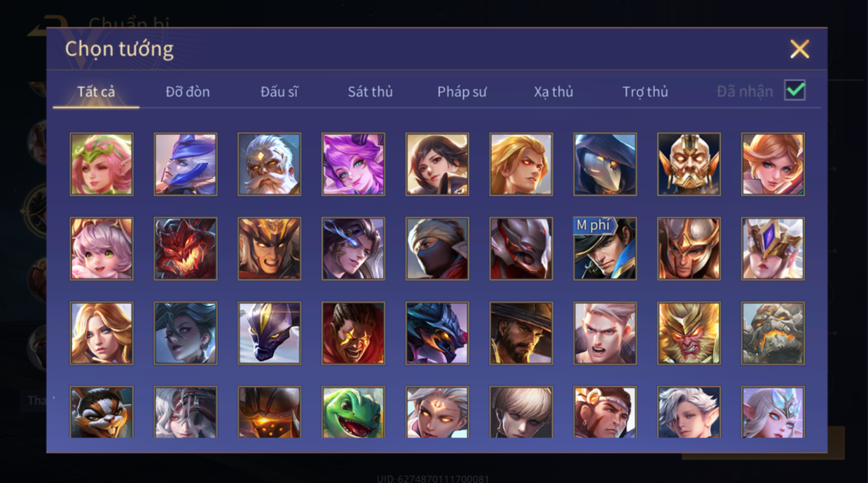Switch to the 'Trợ thủ' tab
The image size is (868, 483).
coord(645,92)
